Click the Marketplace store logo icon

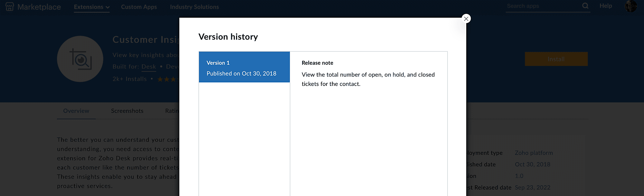(x=10, y=7)
